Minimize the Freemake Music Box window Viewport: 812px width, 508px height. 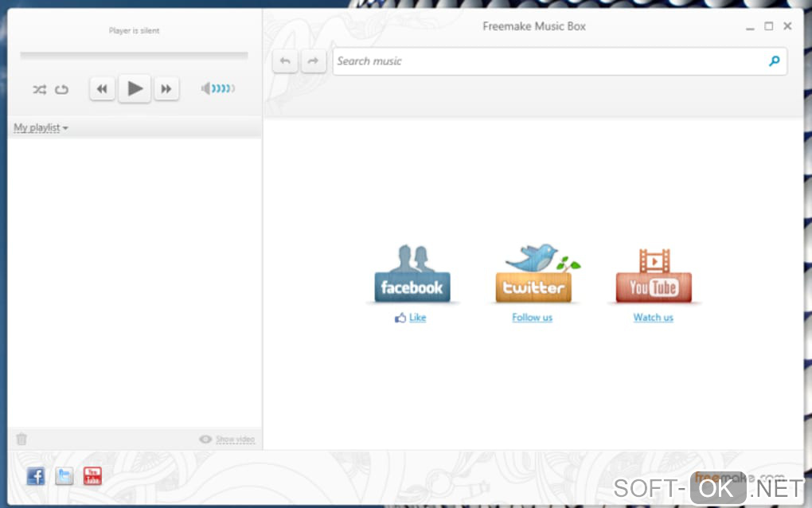coord(750,27)
